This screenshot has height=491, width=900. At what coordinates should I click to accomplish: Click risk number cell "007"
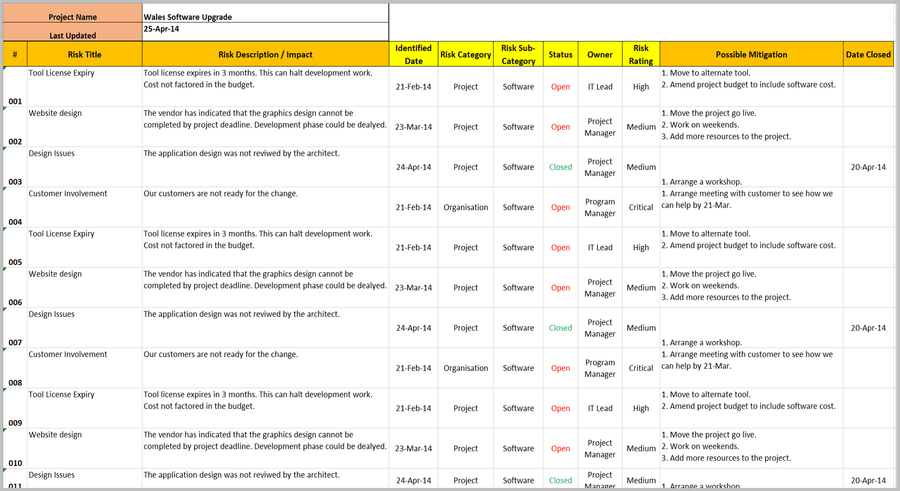pos(15,328)
